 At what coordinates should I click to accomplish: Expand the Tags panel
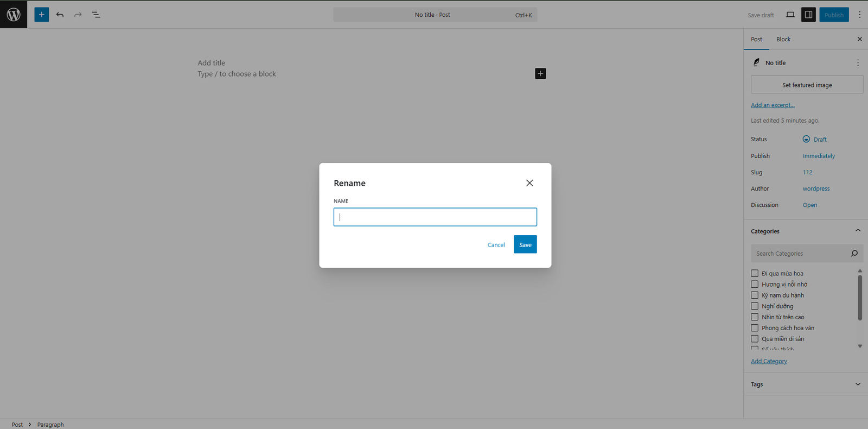pos(858,384)
